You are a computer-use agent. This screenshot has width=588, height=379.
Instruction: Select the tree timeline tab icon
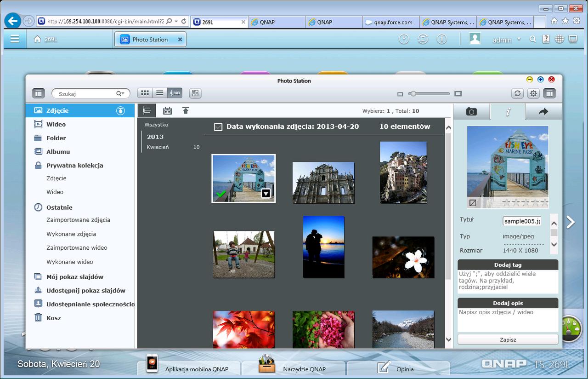click(x=147, y=110)
